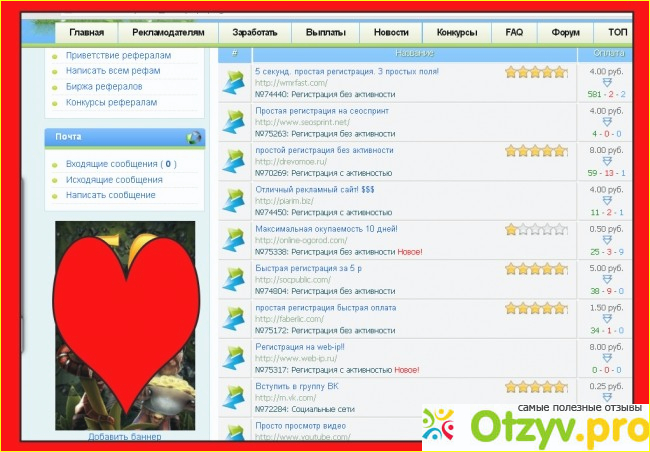Expand details arrow under 4.00 руб. first task
This screenshot has height=452, width=650.
tap(606, 83)
